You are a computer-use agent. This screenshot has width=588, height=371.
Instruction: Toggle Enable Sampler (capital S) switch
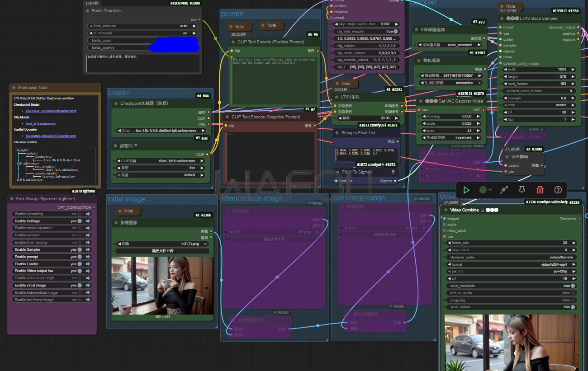point(80,249)
